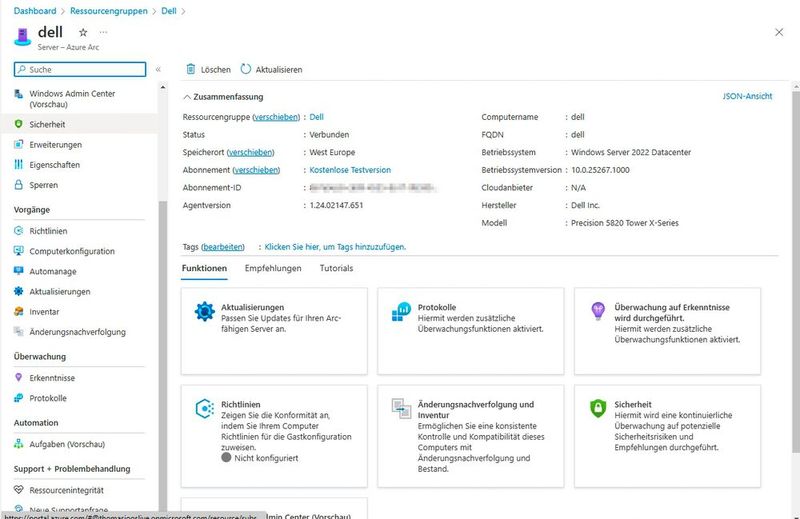The image size is (800, 519).
Task: Click the Eigenschaften bars icon
Action: point(18,164)
